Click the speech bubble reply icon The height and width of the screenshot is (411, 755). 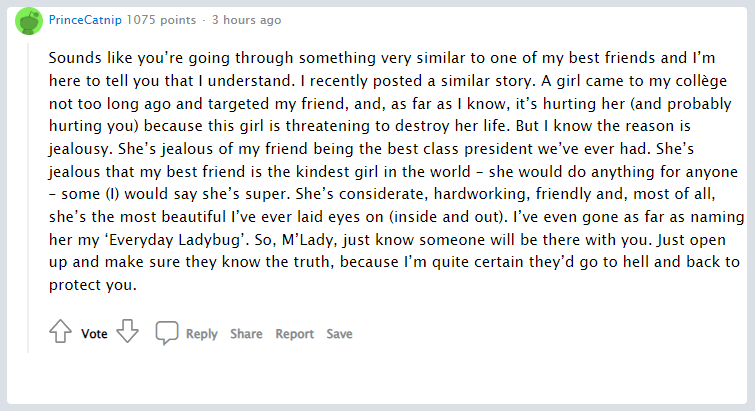point(167,334)
